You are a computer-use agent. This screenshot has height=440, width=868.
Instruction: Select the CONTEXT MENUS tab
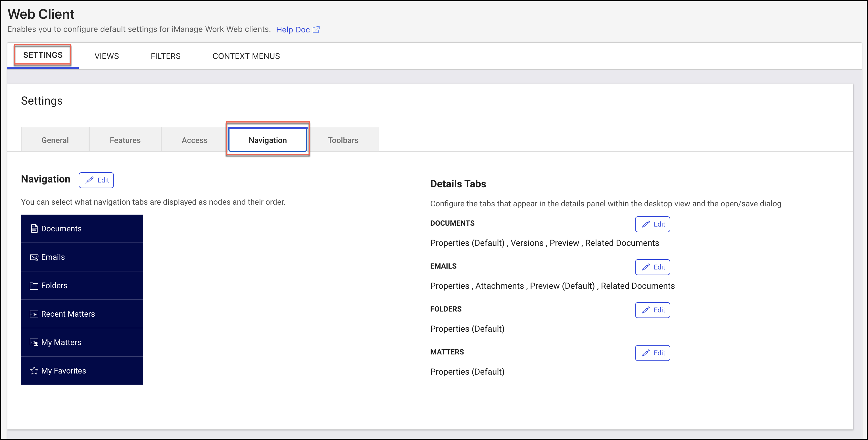pos(246,56)
